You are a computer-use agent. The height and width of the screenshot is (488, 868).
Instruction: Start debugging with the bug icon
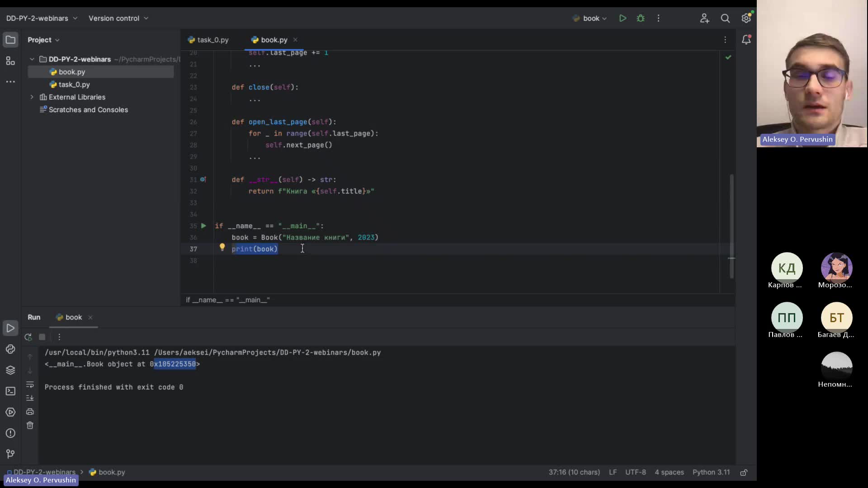tap(641, 18)
